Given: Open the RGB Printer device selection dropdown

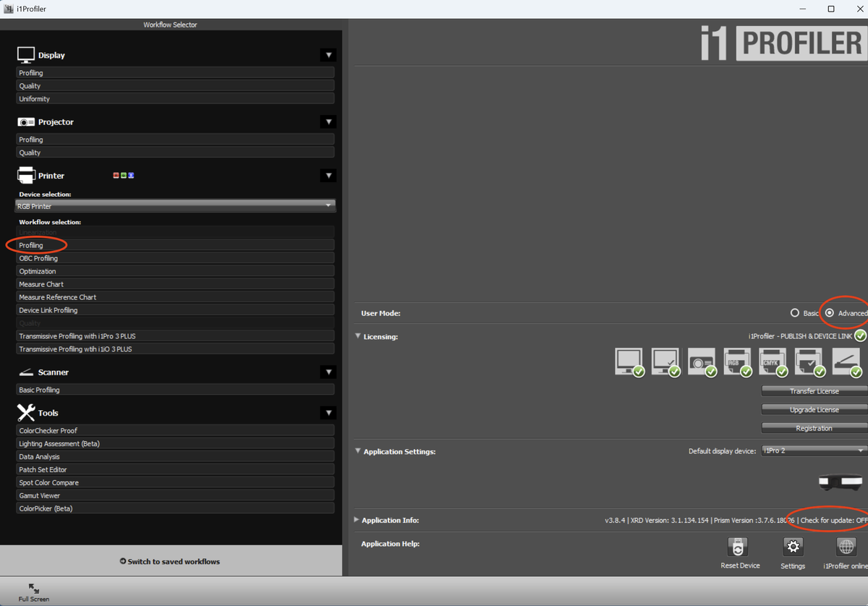Looking at the screenshot, I should (175, 206).
